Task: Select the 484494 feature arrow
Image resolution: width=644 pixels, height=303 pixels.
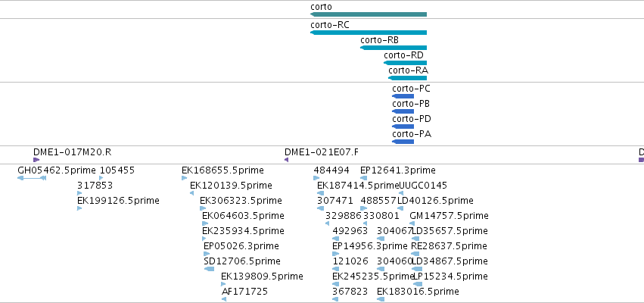Action: click(x=316, y=178)
